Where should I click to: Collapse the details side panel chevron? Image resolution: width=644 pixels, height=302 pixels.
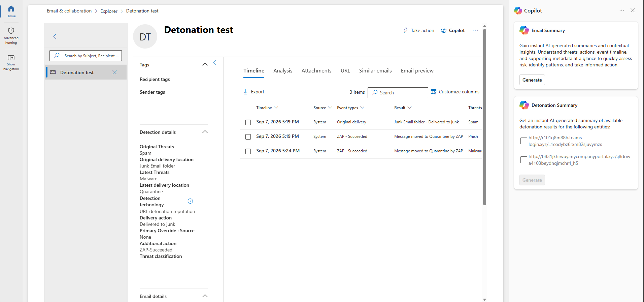click(x=215, y=62)
